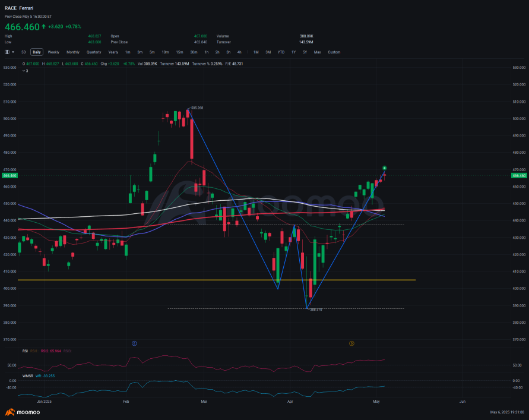
Task: Expand the layout dropdown arrow beside 5D
Action: click(13, 52)
